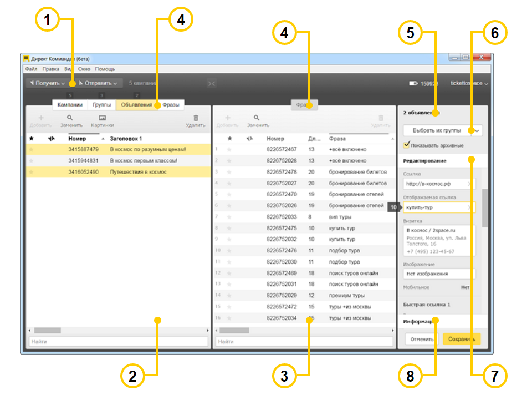Click the Отображаемая ссылка input field
Viewport: 532px width, 395px height.
click(435, 207)
